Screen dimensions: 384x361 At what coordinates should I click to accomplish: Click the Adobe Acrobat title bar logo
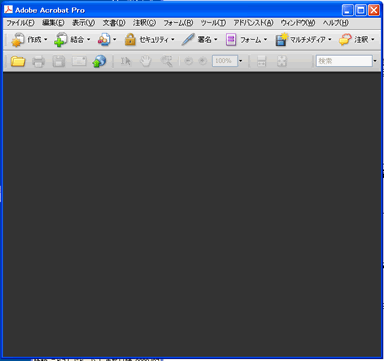8,10
